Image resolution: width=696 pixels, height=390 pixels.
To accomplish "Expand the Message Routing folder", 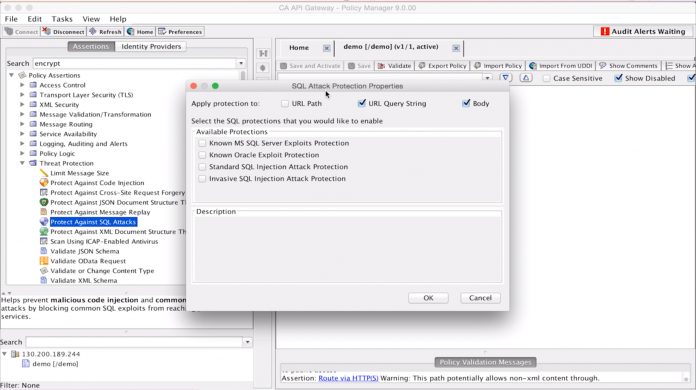I will pos(22,124).
